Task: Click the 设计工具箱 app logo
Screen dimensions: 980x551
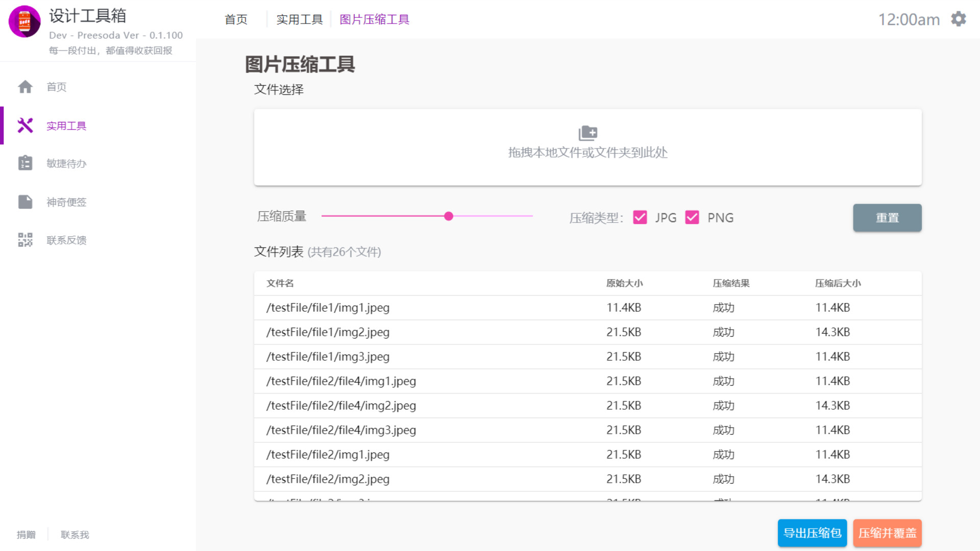Action: click(x=23, y=21)
